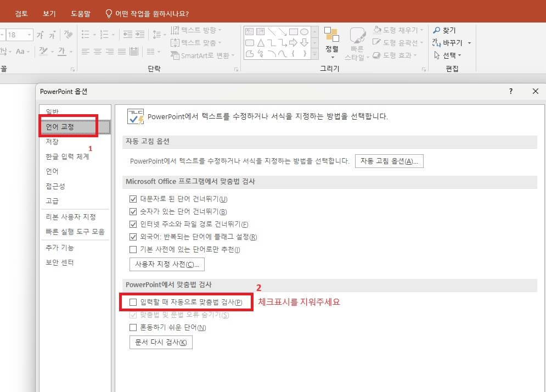Click the font color 가 swatch button
Viewport: 546px width, 392px height.
click(62, 51)
